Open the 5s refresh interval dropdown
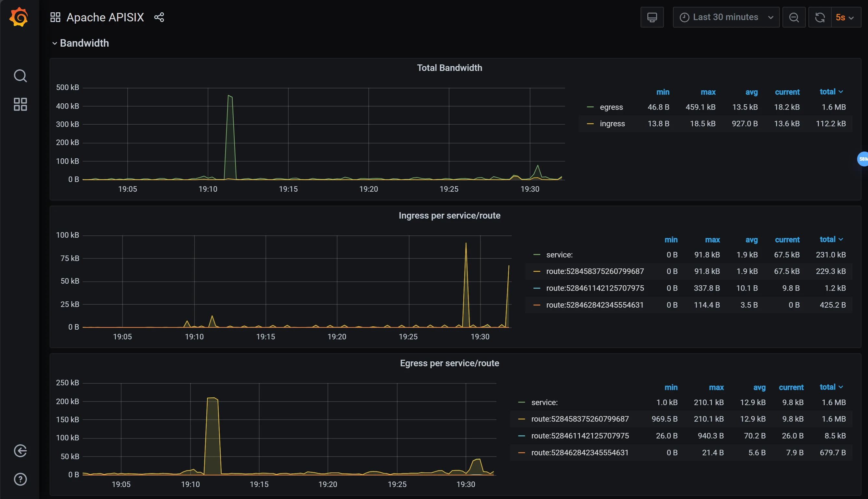 point(845,17)
